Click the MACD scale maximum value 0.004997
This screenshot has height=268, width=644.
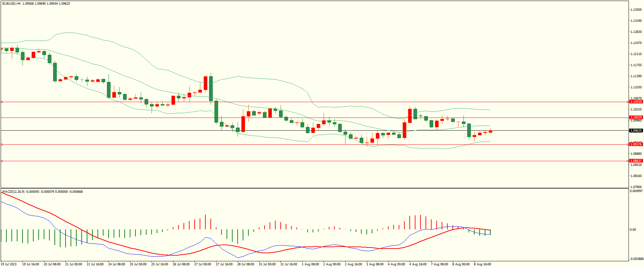636,191
